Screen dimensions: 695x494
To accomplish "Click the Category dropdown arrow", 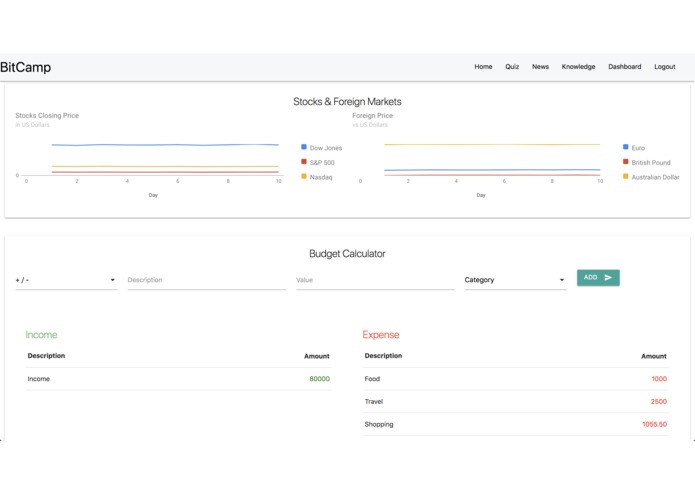I will click(562, 280).
